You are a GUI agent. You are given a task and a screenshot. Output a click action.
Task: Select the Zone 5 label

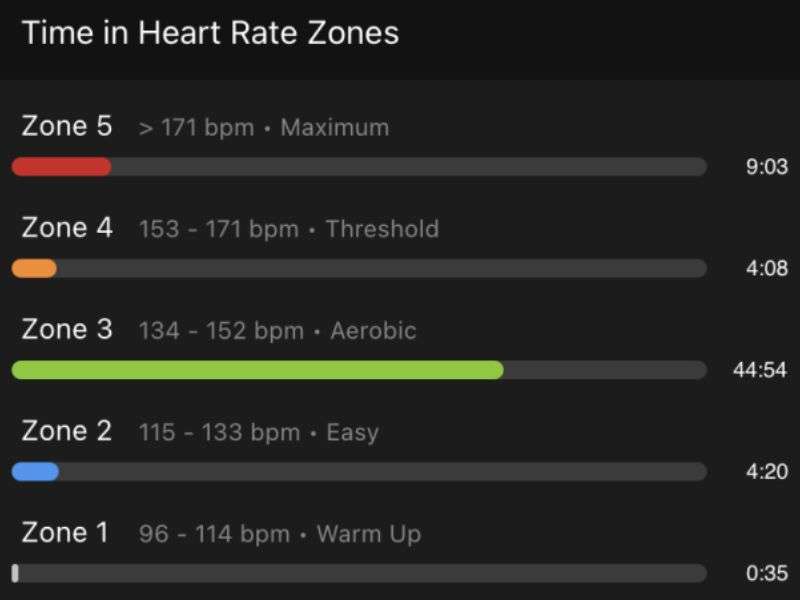click(x=66, y=126)
